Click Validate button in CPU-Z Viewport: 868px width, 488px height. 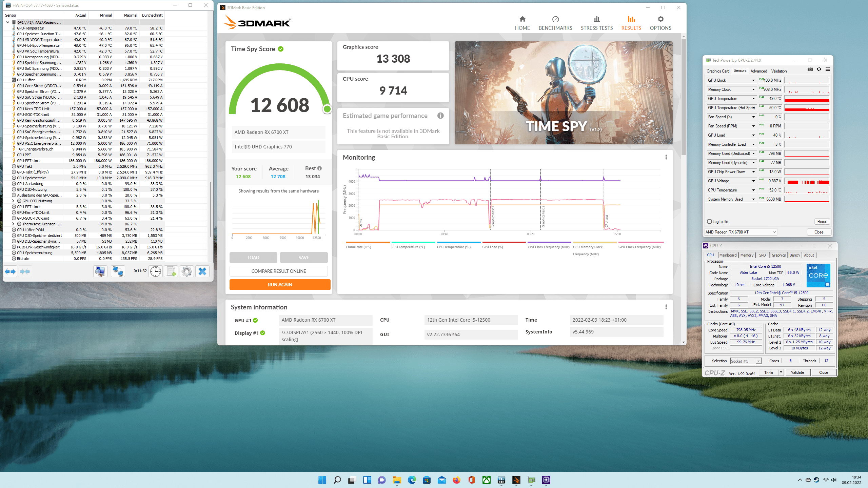797,372
